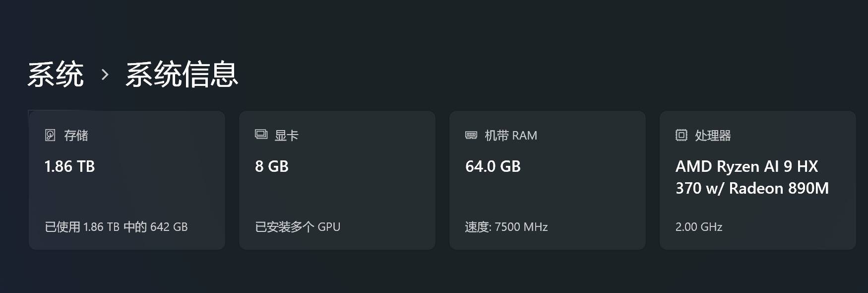Click the graphics card icon
Viewport: 868px width, 293px height.
click(x=261, y=135)
